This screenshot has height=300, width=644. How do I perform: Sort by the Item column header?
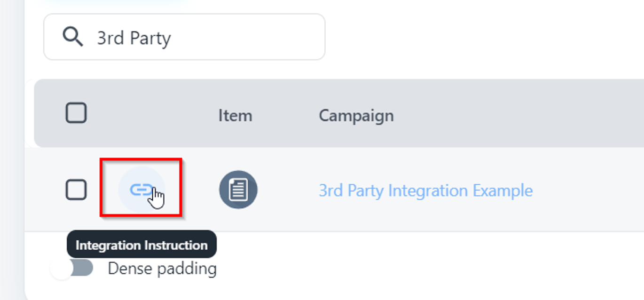click(235, 115)
